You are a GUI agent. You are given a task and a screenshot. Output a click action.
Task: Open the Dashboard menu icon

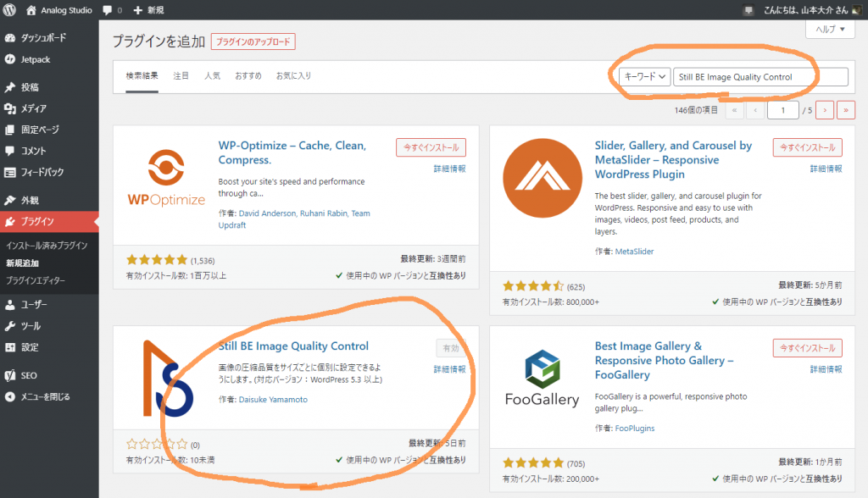click(10, 37)
